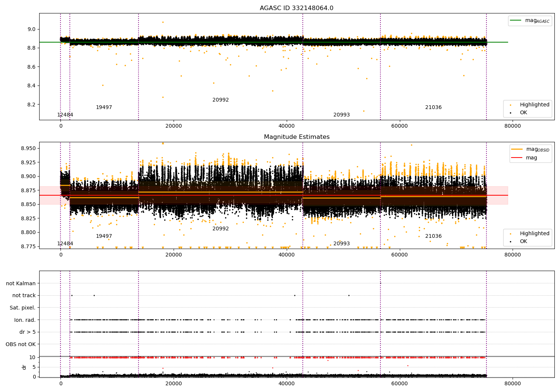Click the '8.4' y-tick of top plot

click(31, 85)
